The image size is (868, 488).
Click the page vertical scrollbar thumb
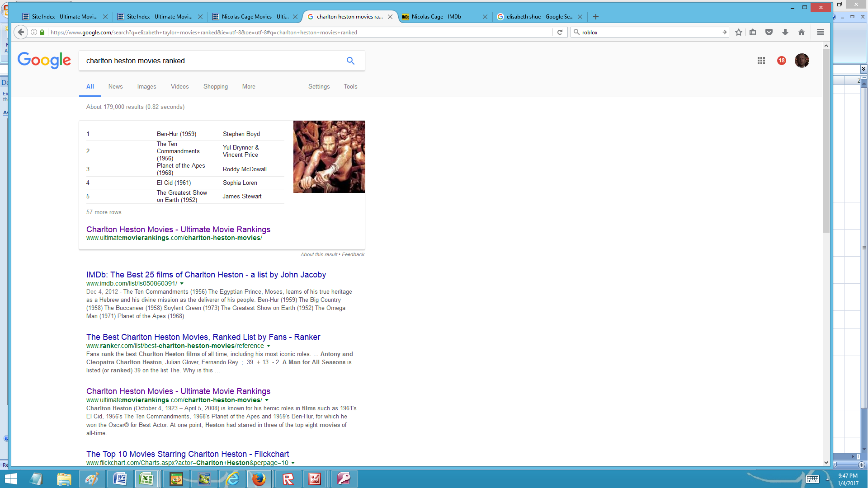point(826,141)
